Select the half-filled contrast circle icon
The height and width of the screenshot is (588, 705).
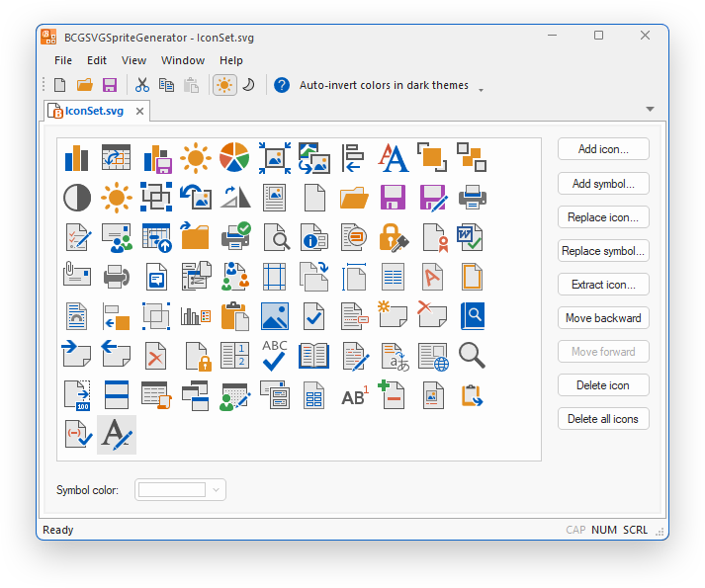pos(77,198)
